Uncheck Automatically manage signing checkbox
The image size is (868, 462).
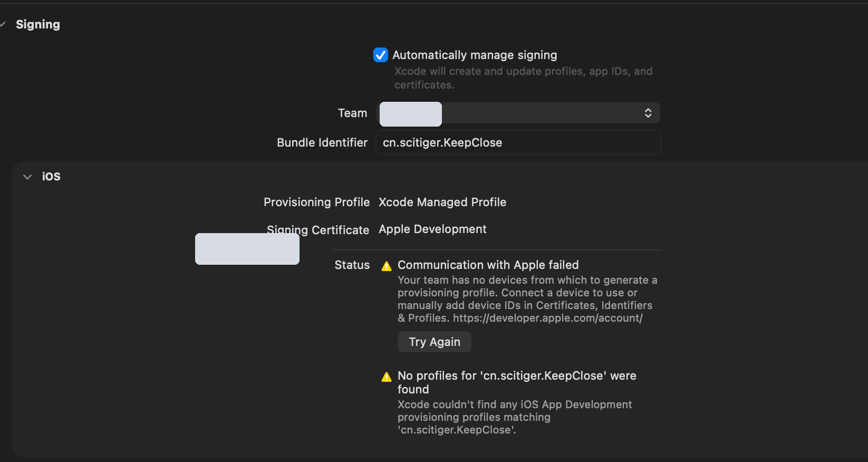[381, 55]
